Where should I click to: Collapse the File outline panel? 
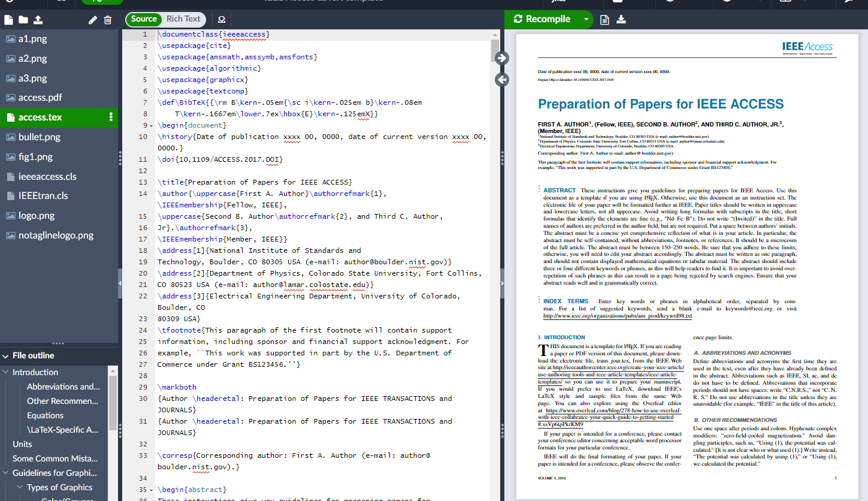[5, 355]
